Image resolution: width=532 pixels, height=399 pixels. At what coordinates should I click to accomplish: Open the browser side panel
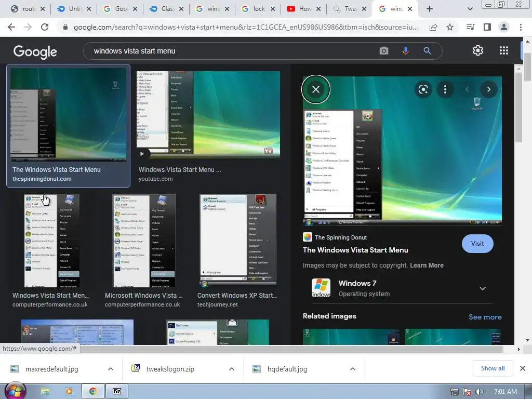[487, 27]
